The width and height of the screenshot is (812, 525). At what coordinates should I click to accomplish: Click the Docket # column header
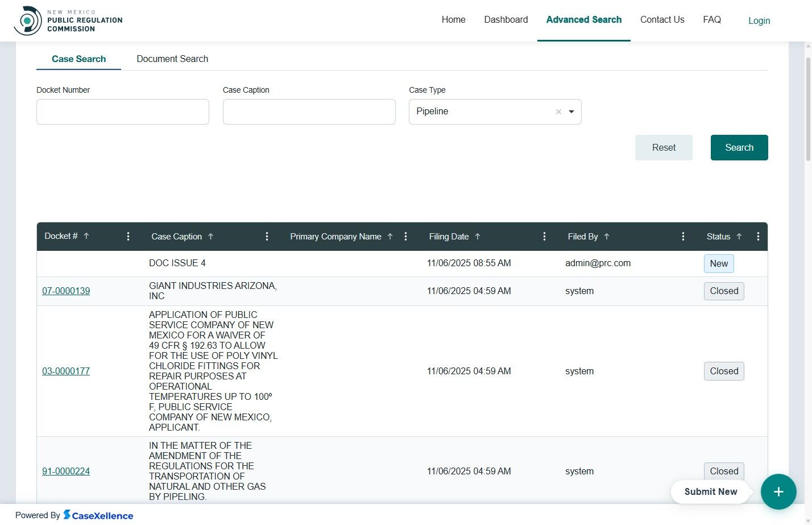click(61, 236)
